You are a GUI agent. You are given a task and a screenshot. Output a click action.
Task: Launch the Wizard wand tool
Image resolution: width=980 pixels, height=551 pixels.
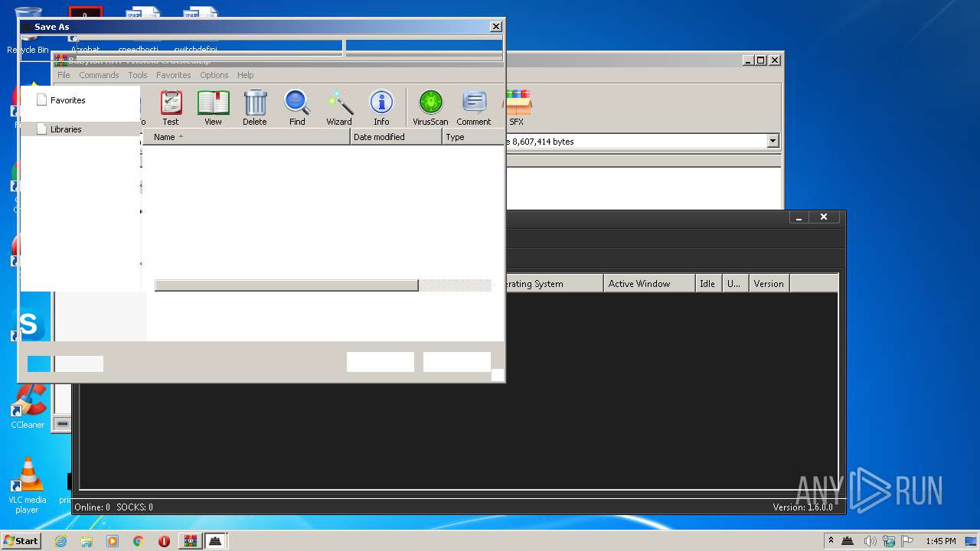click(339, 108)
